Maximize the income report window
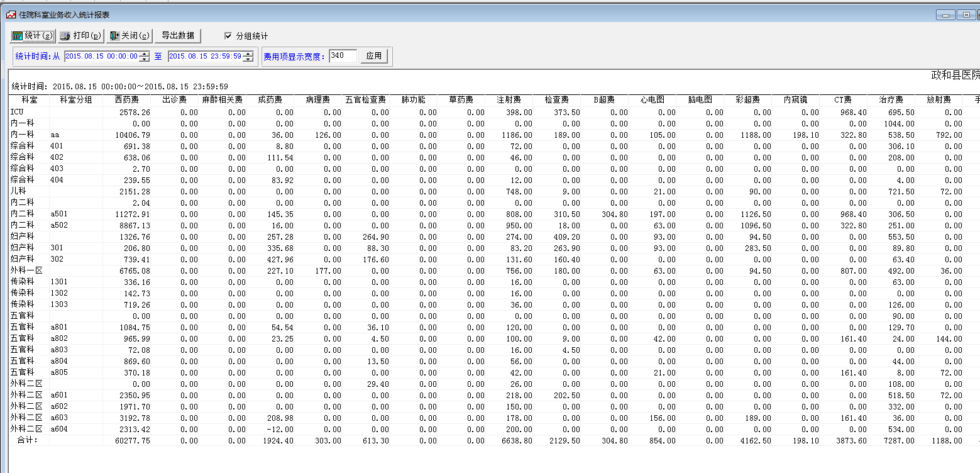Screen dimensions: 980x473 (x=965, y=15)
